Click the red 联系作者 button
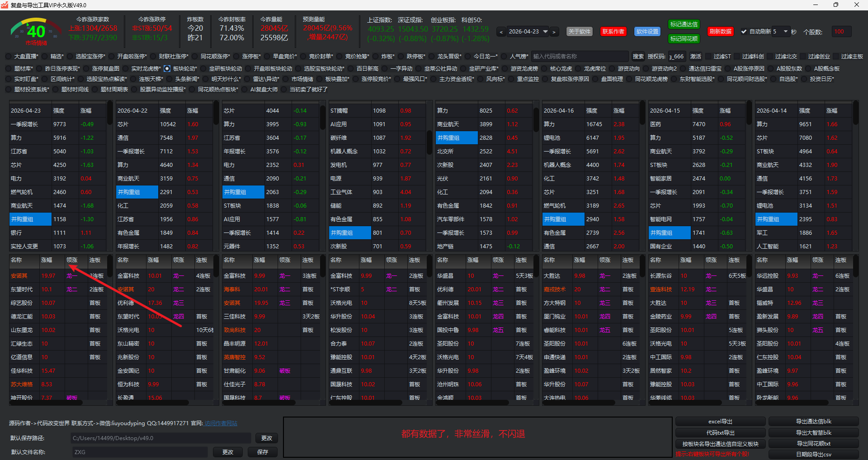 613,32
